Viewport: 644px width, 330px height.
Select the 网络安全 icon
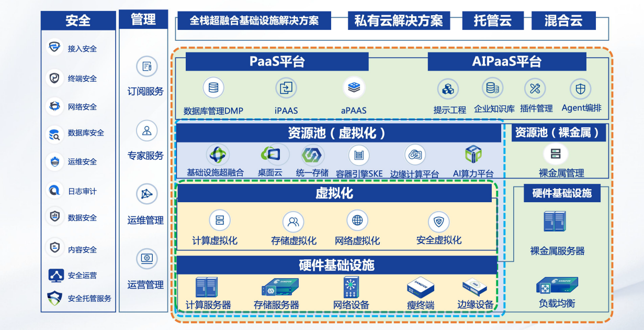click(54, 106)
